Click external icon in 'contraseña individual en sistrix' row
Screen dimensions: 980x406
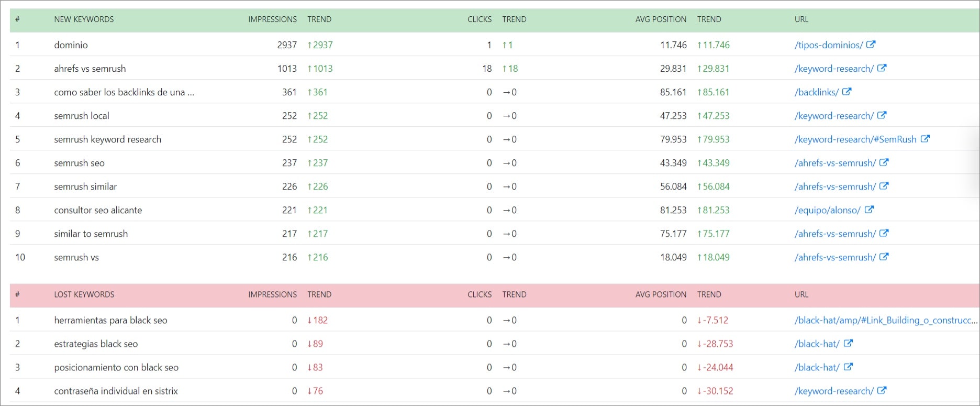tap(882, 390)
